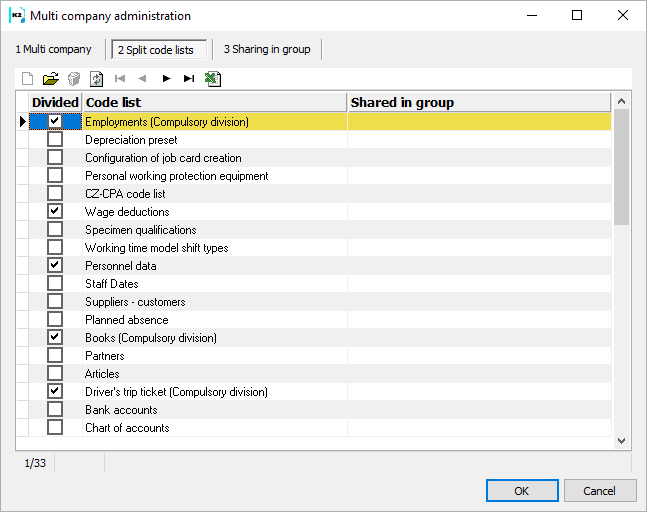647x512 pixels.
Task: Click the Cancel button
Action: point(600,491)
